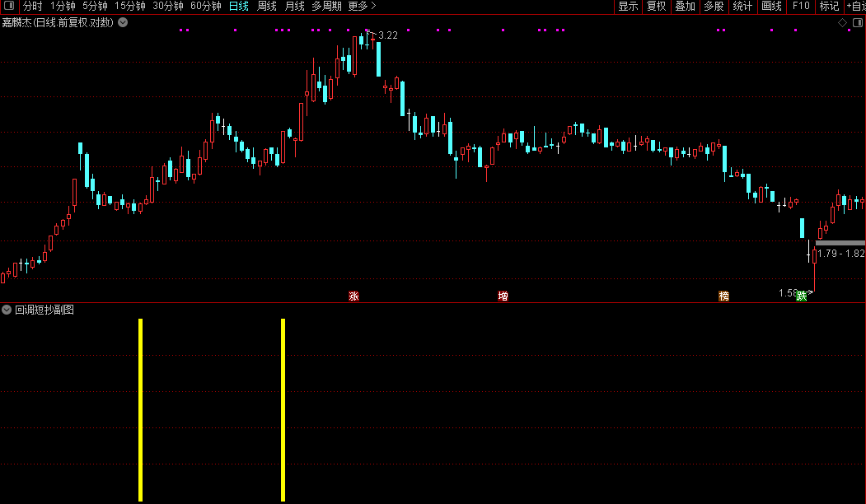Image resolution: width=866 pixels, height=504 pixels.
Task: Switch to 分时 intraday view
Action: (33, 6)
